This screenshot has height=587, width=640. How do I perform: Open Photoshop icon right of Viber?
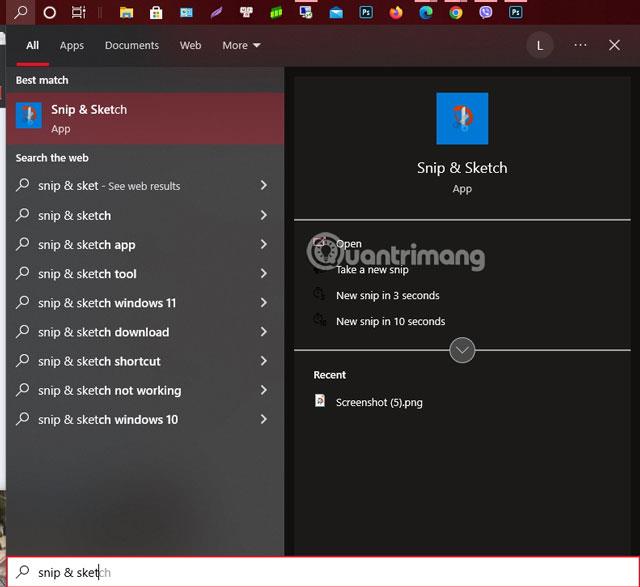pyautogui.click(x=516, y=13)
